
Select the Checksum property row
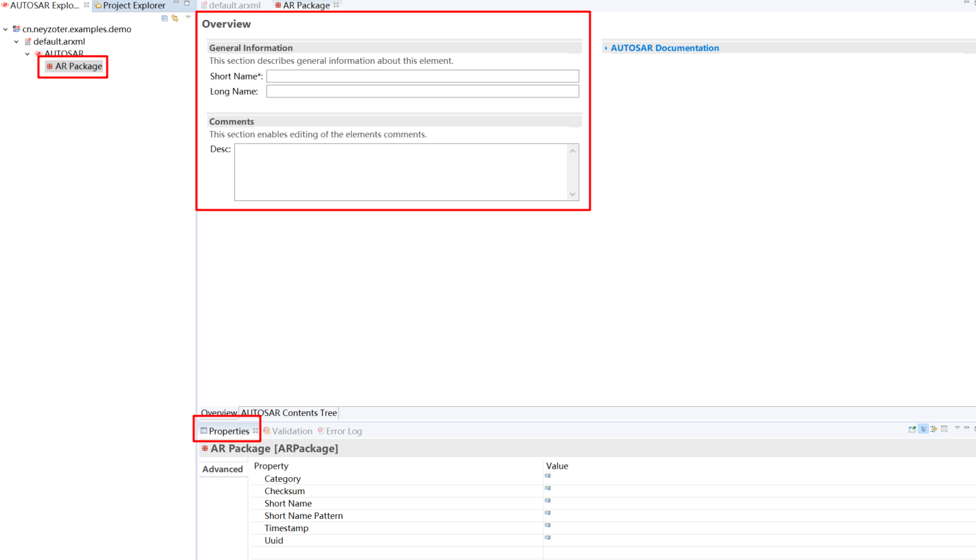[613, 491]
